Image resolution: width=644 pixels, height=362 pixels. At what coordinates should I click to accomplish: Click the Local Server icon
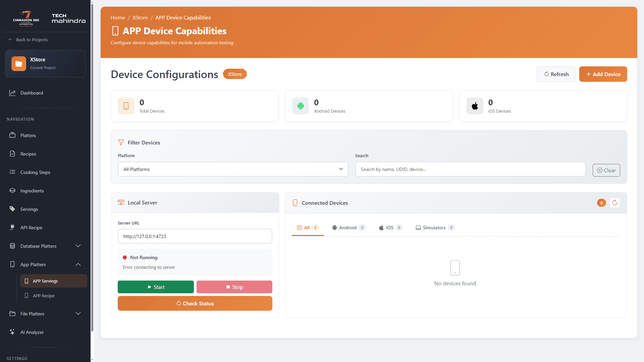pos(121,202)
